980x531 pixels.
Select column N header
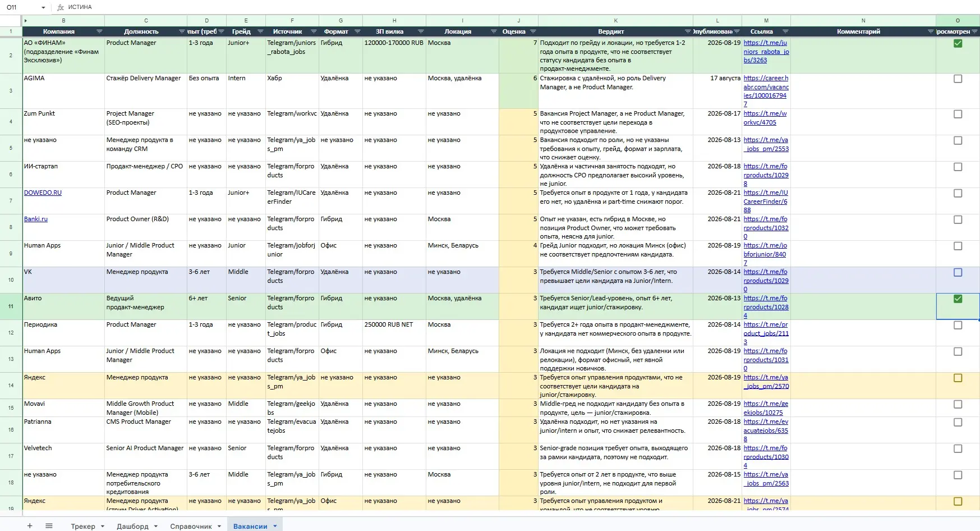pos(863,21)
